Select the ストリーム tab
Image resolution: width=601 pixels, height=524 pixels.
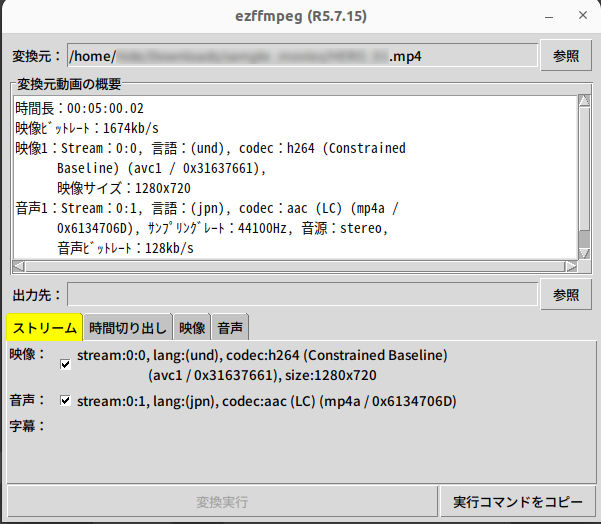point(44,327)
